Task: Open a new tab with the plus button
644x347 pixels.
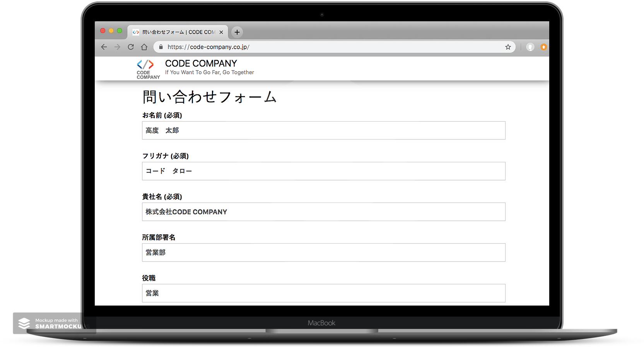Action: [237, 32]
